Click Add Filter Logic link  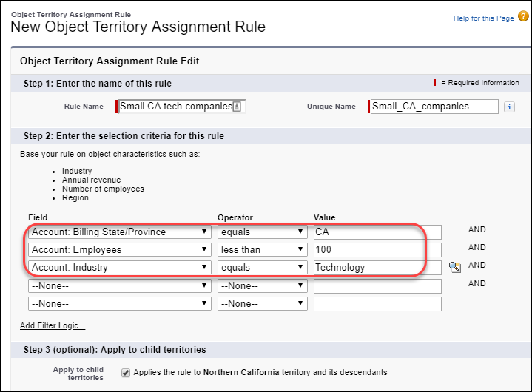point(53,325)
